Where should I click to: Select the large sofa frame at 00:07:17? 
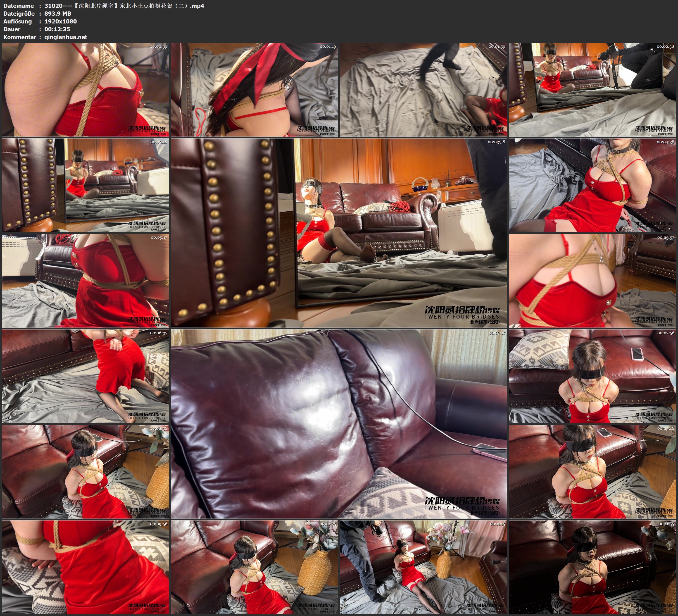point(339,424)
